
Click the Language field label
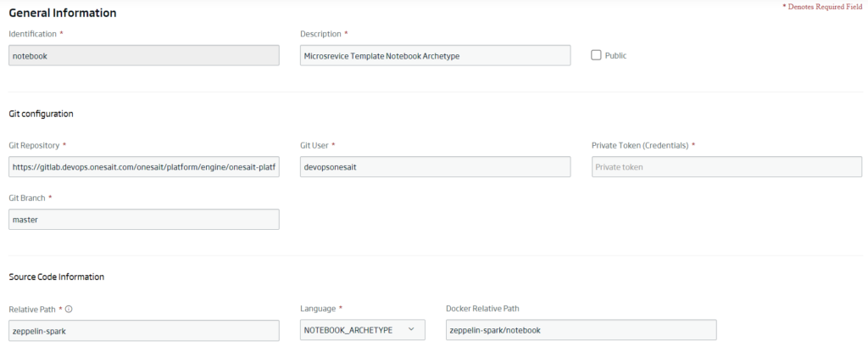(318, 309)
